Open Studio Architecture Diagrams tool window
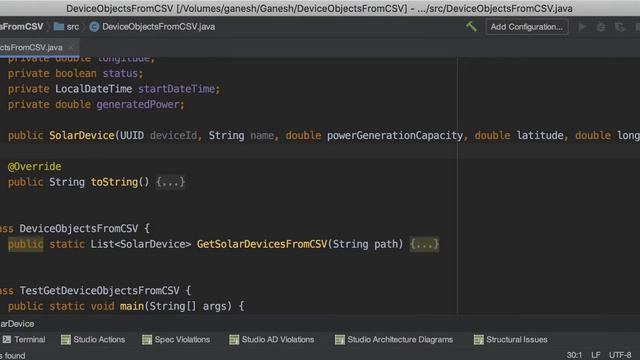The height and width of the screenshot is (360, 640). (x=394, y=340)
